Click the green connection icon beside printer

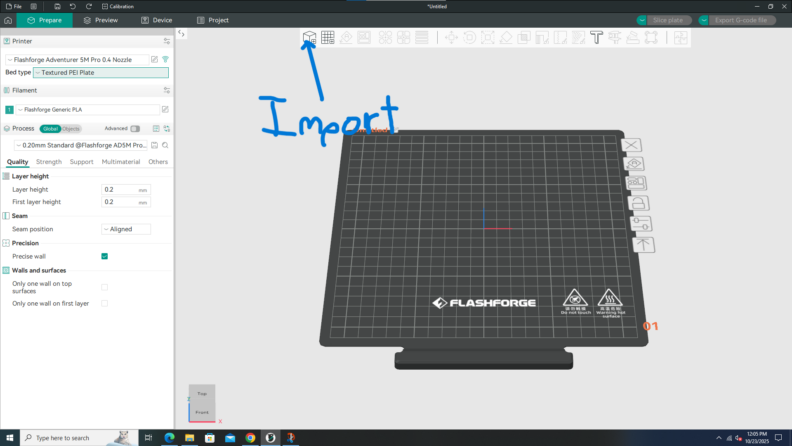pos(165,60)
